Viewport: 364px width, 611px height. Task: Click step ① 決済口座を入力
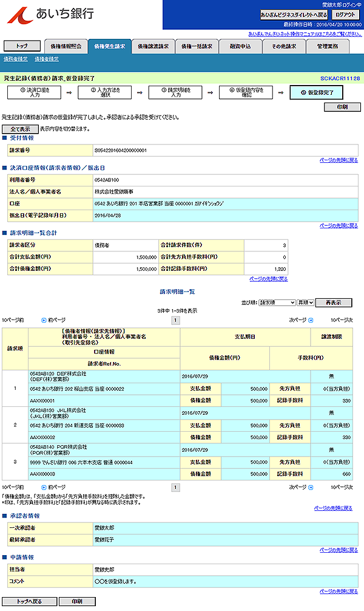click(34, 92)
